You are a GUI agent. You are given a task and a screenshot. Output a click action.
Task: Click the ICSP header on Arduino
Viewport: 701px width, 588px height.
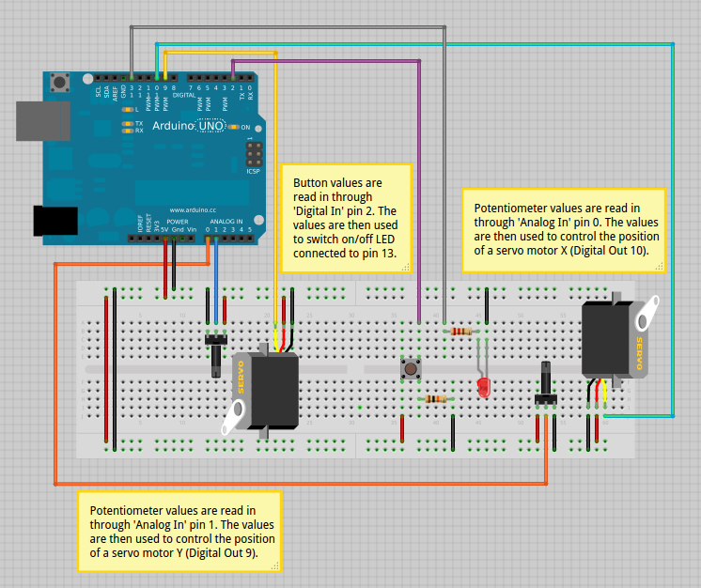click(x=252, y=151)
